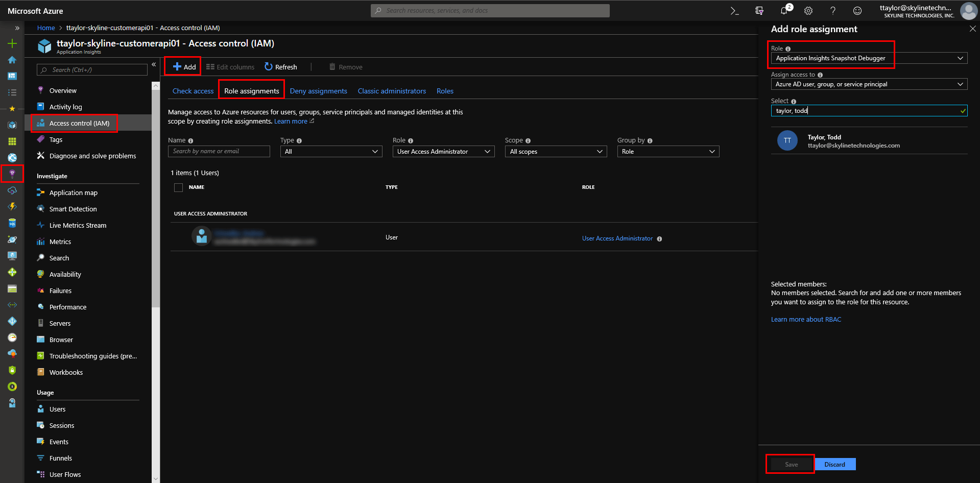
Task: Close the Add role assignment panel
Action: click(x=973, y=29)
